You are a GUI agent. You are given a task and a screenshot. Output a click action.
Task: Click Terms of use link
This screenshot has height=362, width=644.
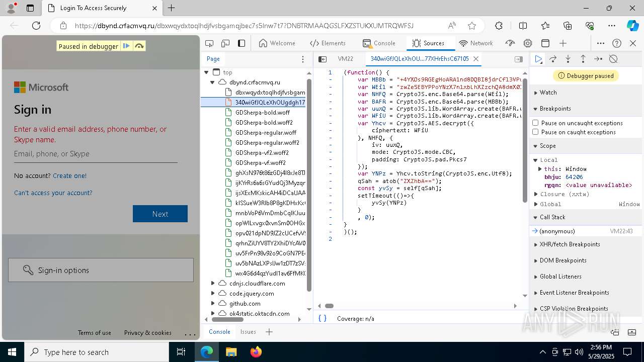pyautogui.click(x=95, y=333)
